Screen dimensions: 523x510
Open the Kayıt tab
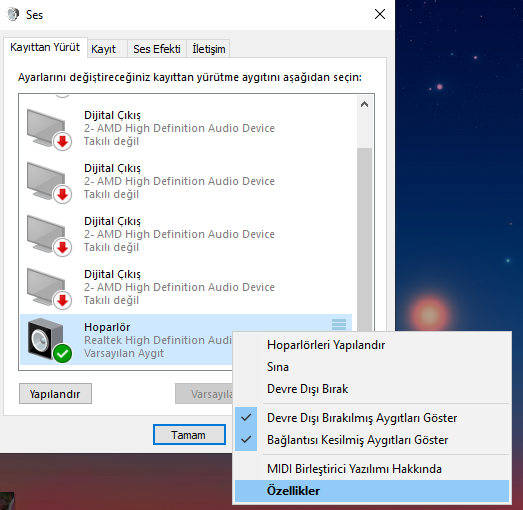103,49
